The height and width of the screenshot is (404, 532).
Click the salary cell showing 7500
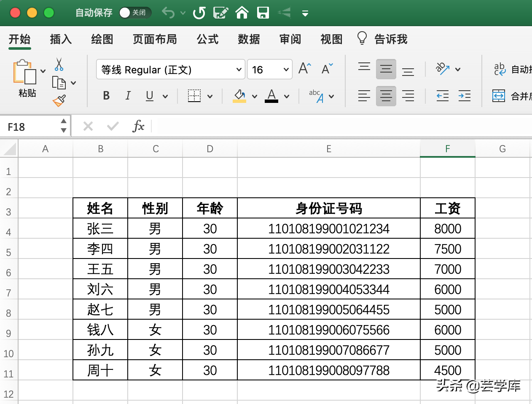click(x=448, y=249)
